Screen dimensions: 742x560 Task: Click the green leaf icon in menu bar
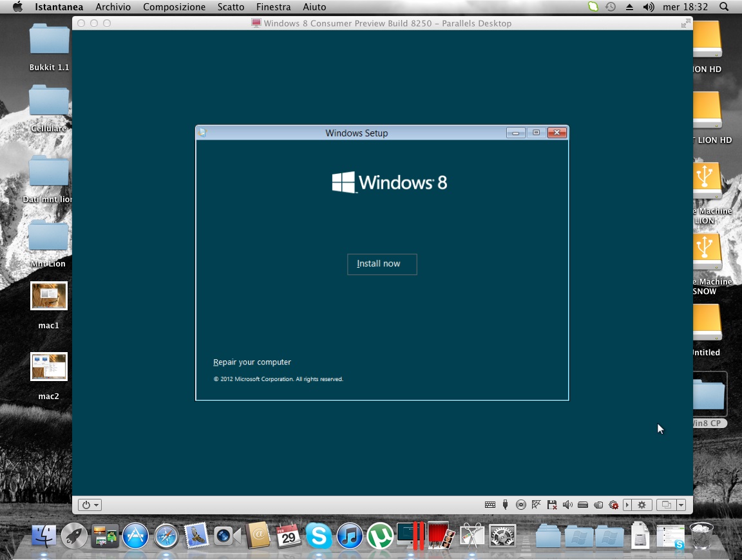[x=593, y=7]
